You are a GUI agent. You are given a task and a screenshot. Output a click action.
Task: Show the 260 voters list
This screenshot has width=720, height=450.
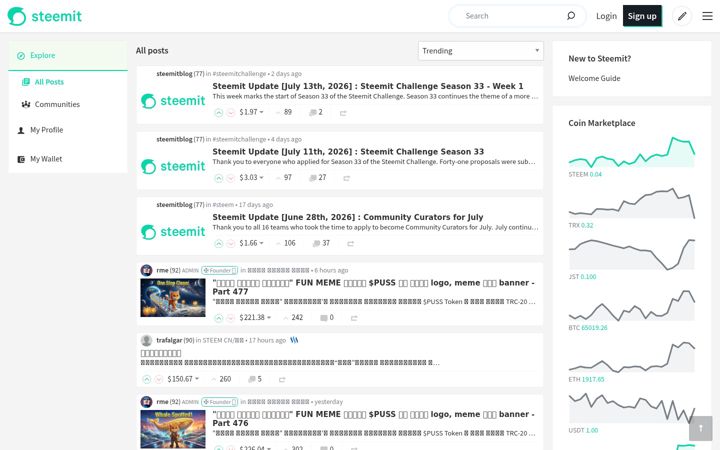tap(221, 379)
